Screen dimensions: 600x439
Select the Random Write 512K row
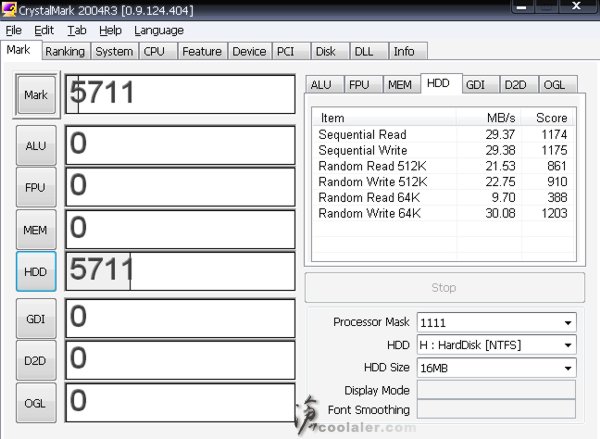pyautogui.click(x=443, y=181)
